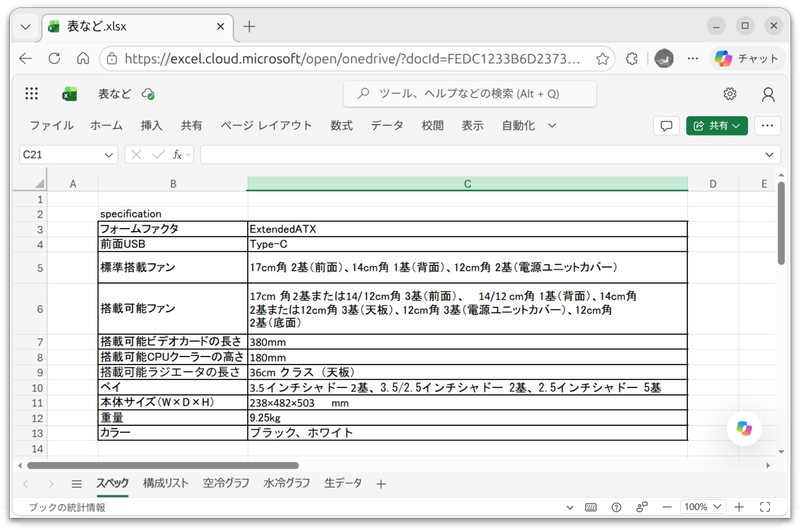The width and height of the screenshot is (800, 530).
Task: Click the address bar URL field
Action: coord(352,59)
